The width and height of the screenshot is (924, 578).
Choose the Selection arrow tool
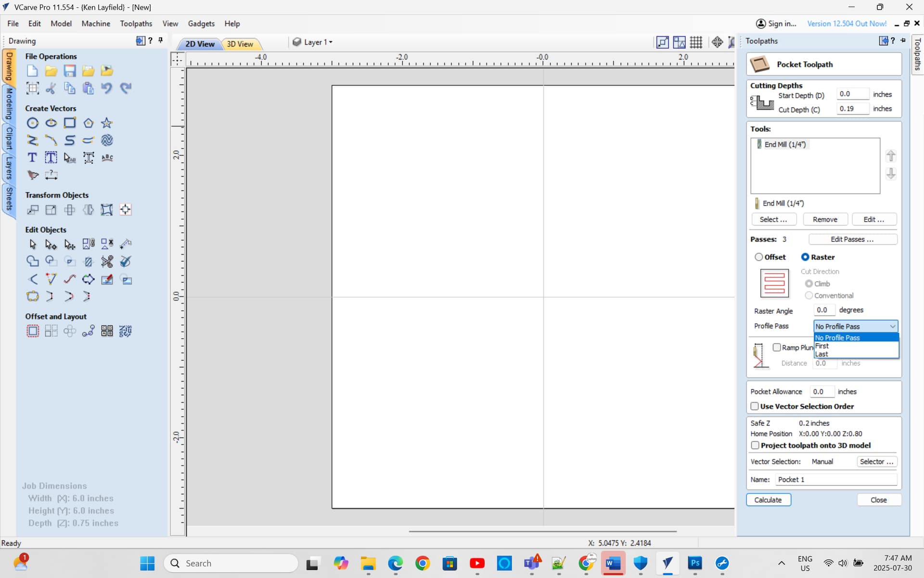click(x=32, y=244)
